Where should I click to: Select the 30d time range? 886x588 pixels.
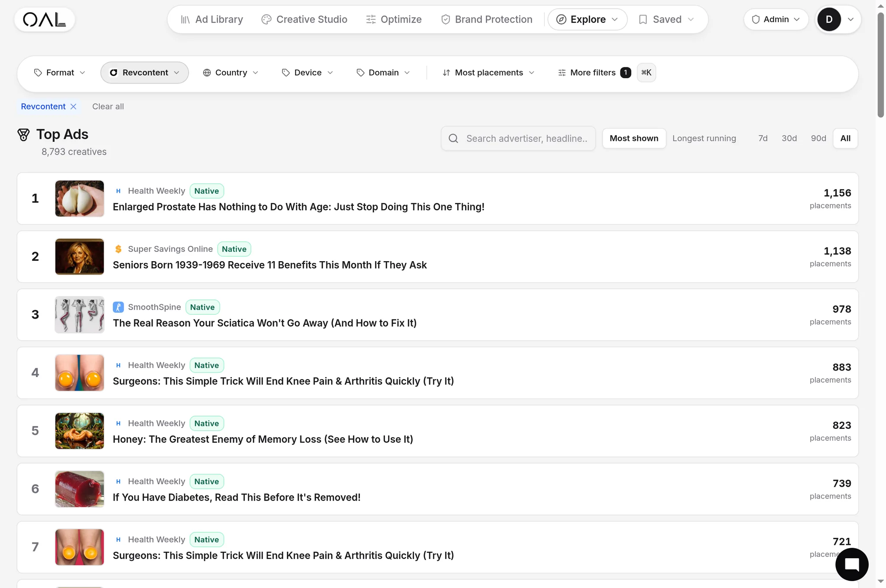pyautogui.click(x=789, y=138)
